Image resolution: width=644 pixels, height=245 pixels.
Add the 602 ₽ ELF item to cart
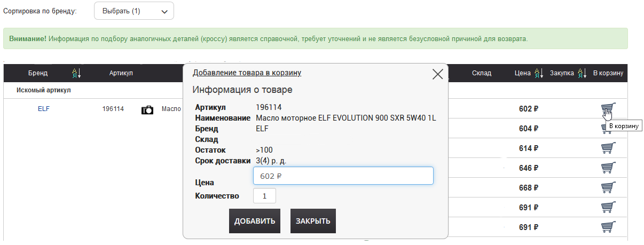pos(608,109)
